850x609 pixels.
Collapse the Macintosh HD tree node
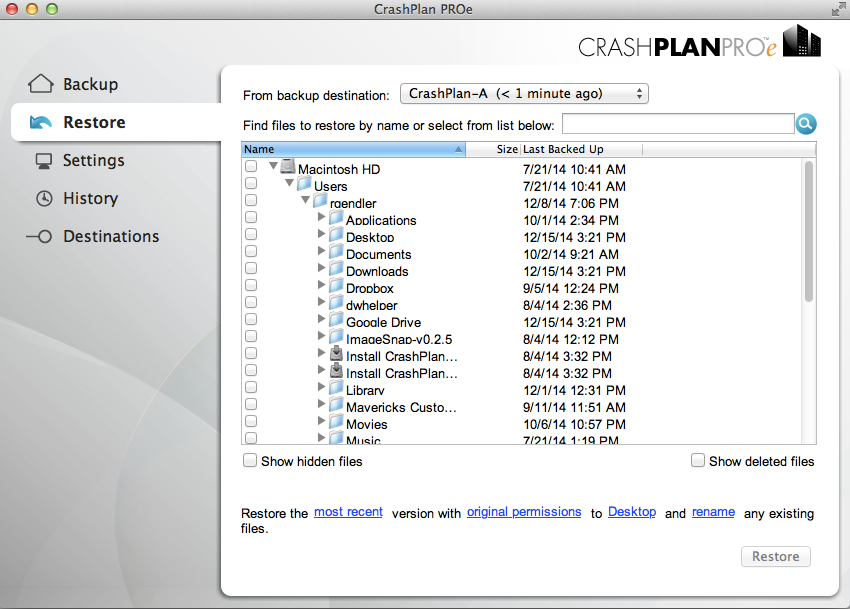click(x=274, y=166)
